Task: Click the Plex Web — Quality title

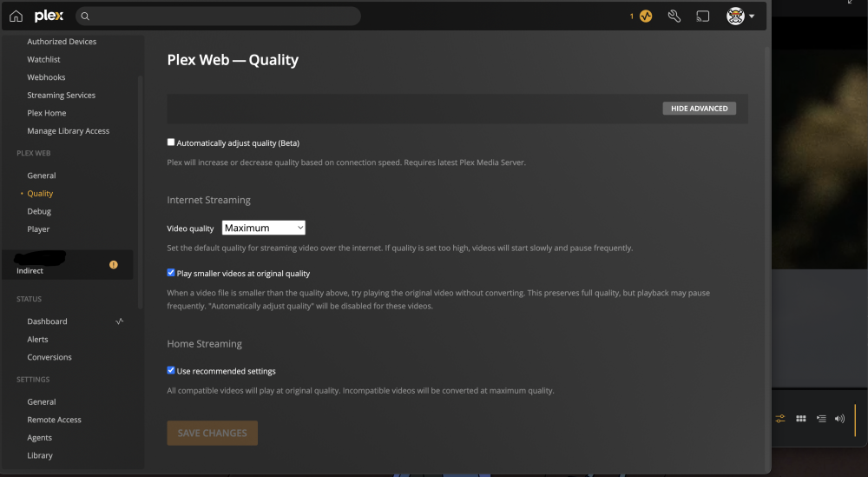Action: click(x=233, y=60)
